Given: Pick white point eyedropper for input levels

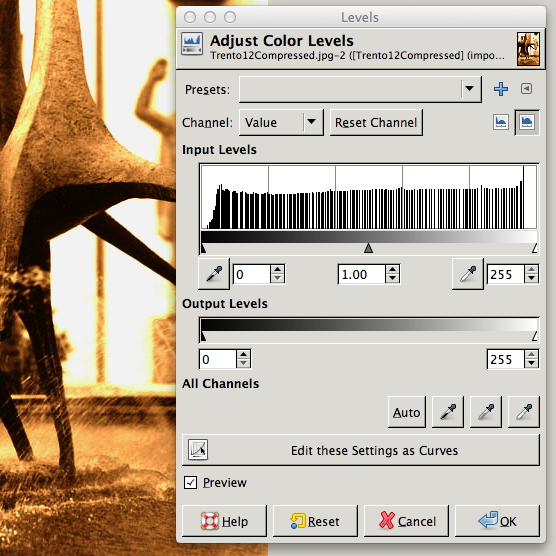Looking at the screenshot, I should 468,274.
